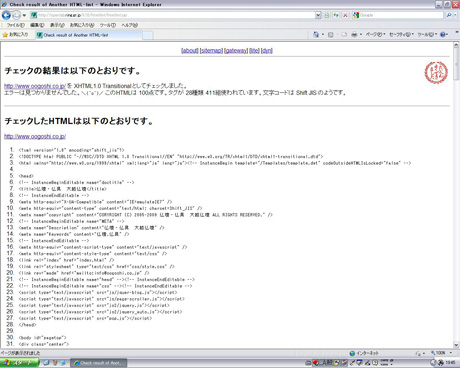The image size is (460, 368).
Task: Refresh the page with the green arrows icon
Action: tap(336, 15)
